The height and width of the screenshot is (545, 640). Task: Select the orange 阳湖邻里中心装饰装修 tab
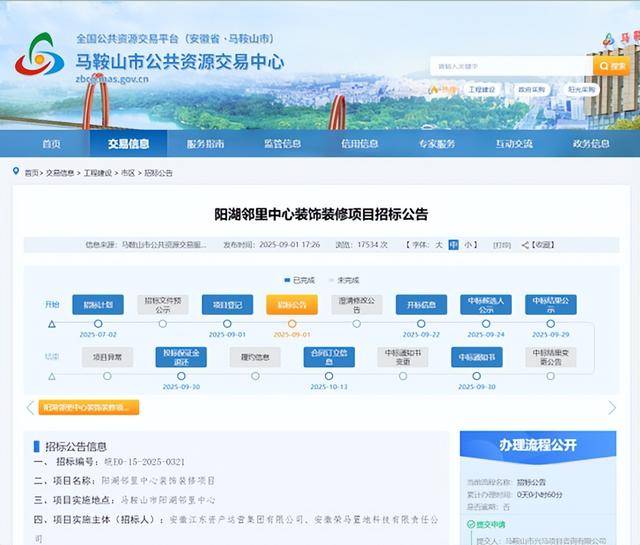click(88, 408)
